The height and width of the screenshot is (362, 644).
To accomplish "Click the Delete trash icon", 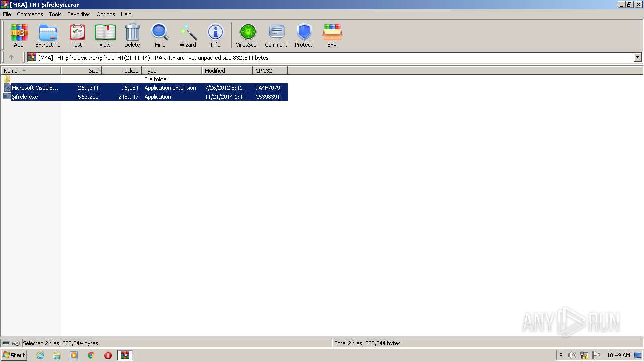I will pyautogui.click(x=132, y=35).
